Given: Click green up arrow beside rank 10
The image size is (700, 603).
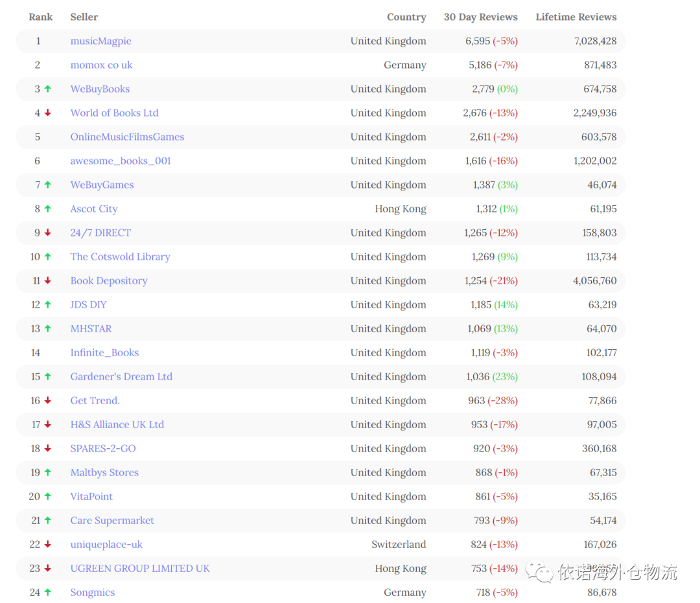Looking at the screenshot, I should pos(48,256).
